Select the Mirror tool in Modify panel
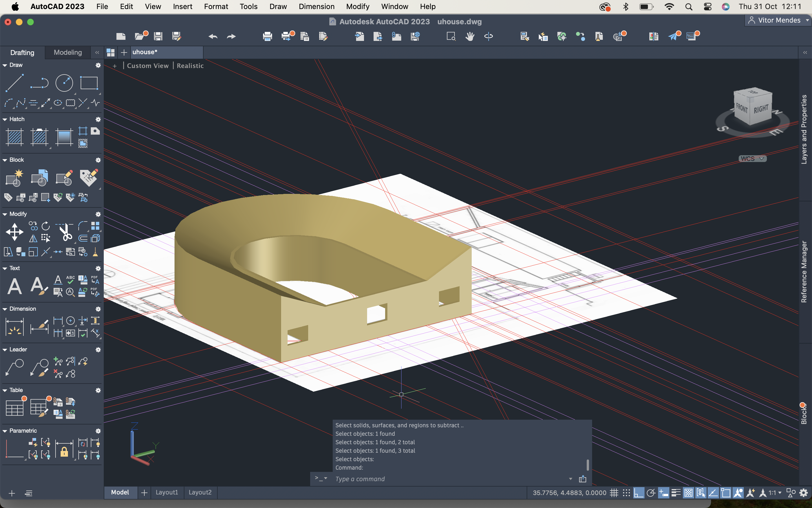Image resolution: width=812 pixels, height=508 pixels. [x=33, y=238]
